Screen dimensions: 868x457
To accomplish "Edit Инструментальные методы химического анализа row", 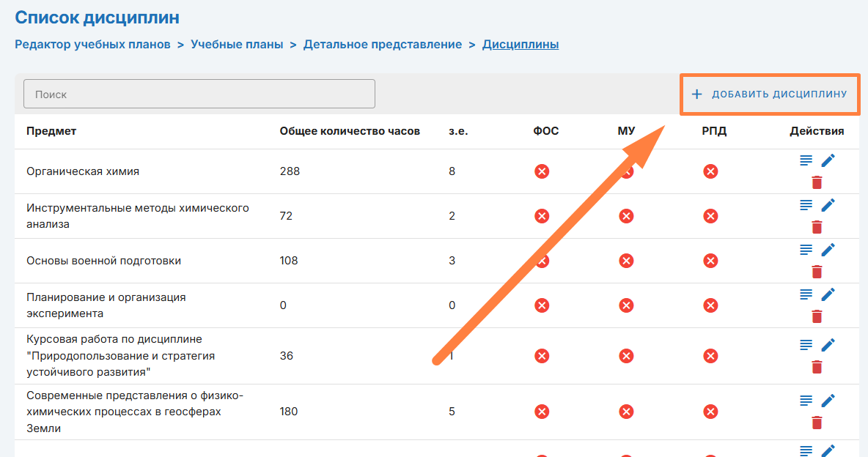I will [x=828, y=205].
